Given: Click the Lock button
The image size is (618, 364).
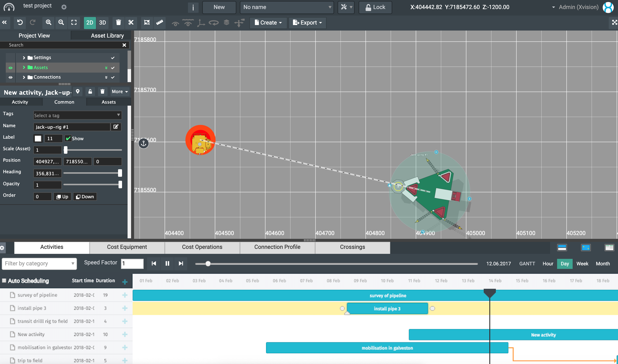Looking at the screenshot, I should point(375,7).
